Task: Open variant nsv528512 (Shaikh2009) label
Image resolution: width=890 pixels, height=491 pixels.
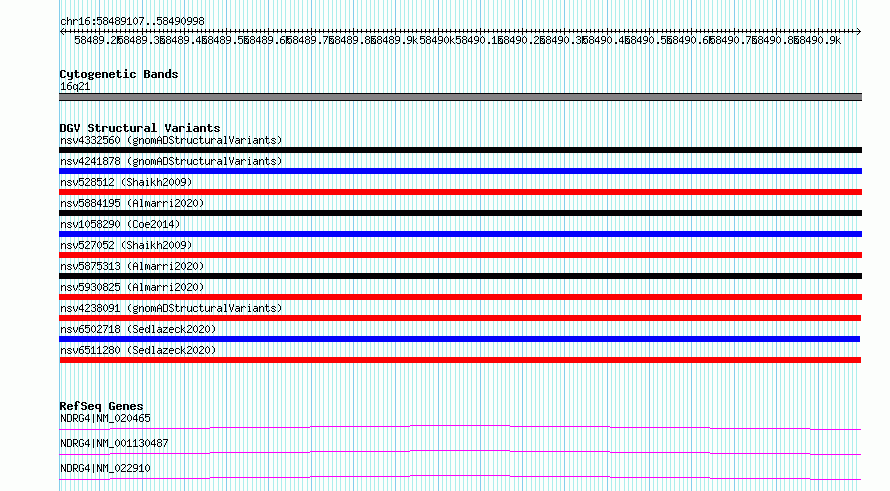Action: click(x=126, y=182)
